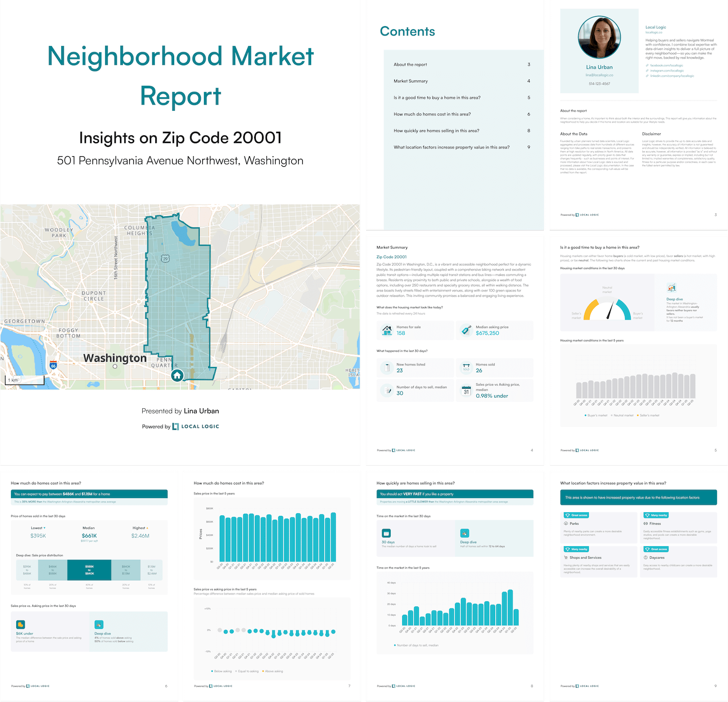The height and width of the screenshot is (702, 728).
Task: Click the market conditions gauge needle
Action: (x=609, y=311)
